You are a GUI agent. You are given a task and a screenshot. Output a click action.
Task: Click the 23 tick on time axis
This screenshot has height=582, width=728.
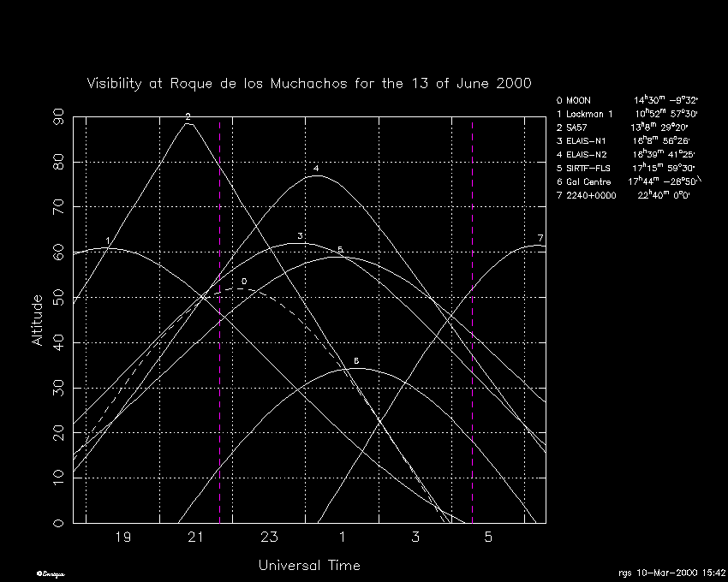tap(269, 537)
